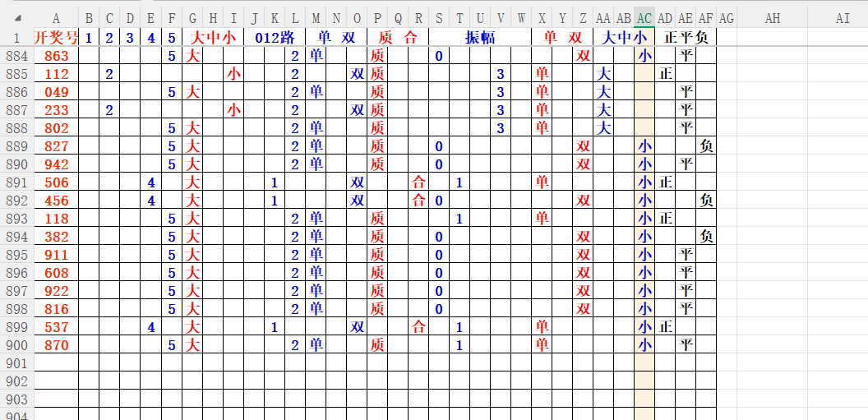Click the blue 4 cell in row 892

(151, 201)
